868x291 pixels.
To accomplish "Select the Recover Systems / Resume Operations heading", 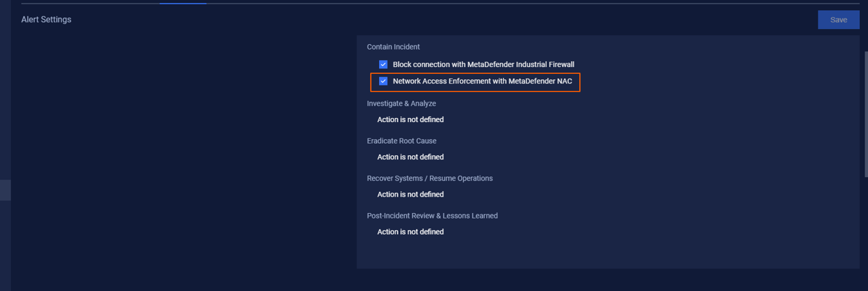I will (x=430, y=178).
